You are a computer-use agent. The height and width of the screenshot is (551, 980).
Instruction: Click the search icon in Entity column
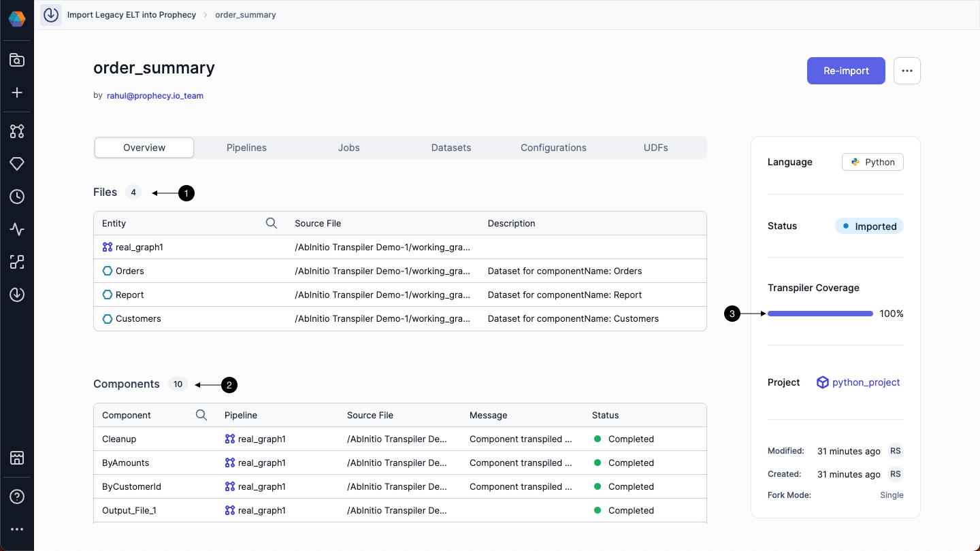click(x=272, y=222)
